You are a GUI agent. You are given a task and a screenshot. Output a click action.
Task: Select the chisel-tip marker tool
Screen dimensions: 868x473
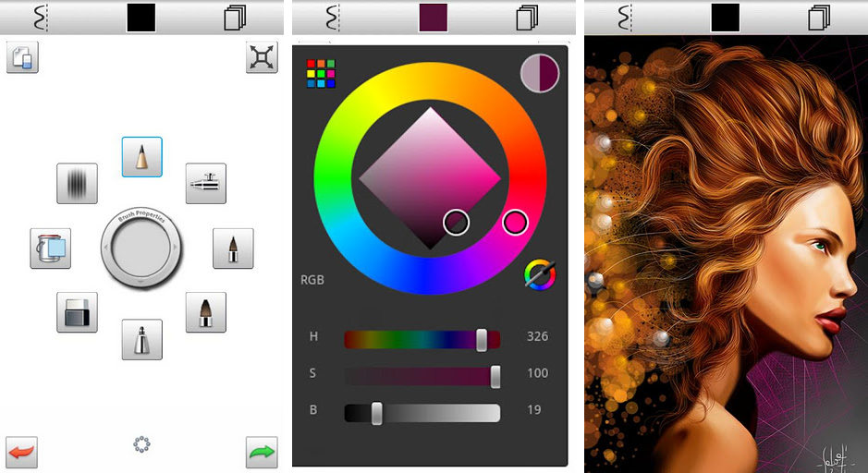tap(141, 339)
